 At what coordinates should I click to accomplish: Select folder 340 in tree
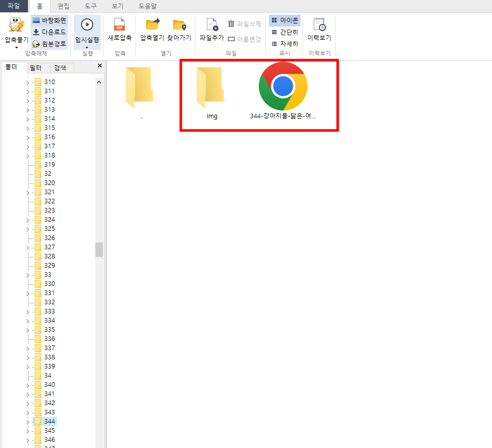click(49, 385)
